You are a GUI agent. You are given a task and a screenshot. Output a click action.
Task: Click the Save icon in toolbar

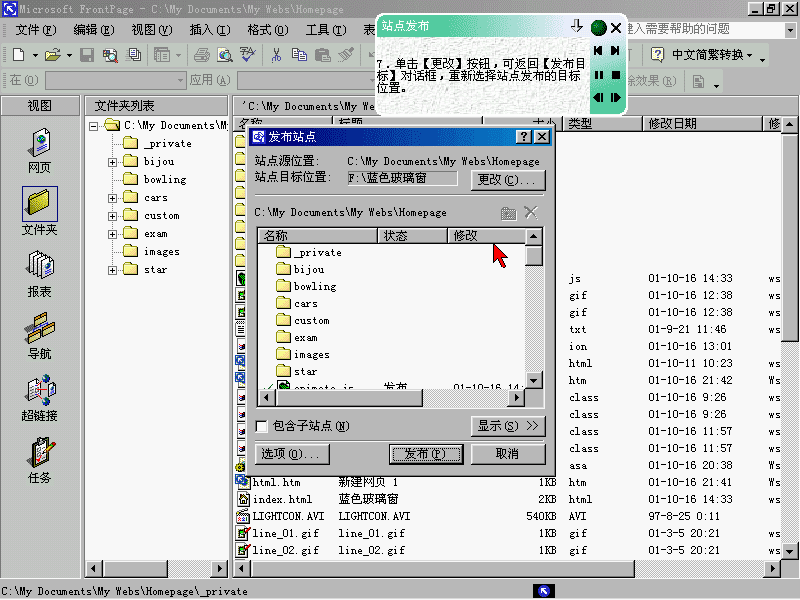coord(87,55)
